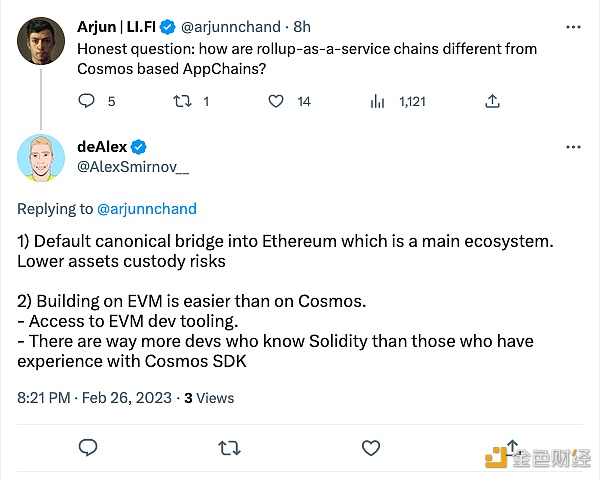Open more options on deAlex's tweet

click(x=572, y=146)
